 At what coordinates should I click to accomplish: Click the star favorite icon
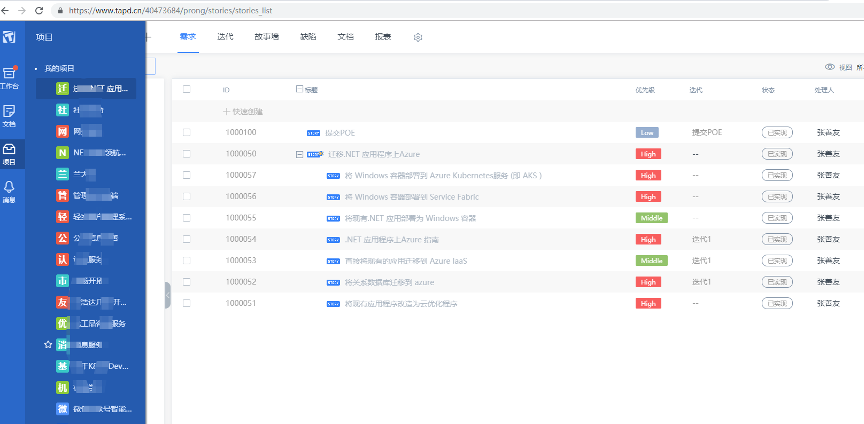[x=47, y=345]
